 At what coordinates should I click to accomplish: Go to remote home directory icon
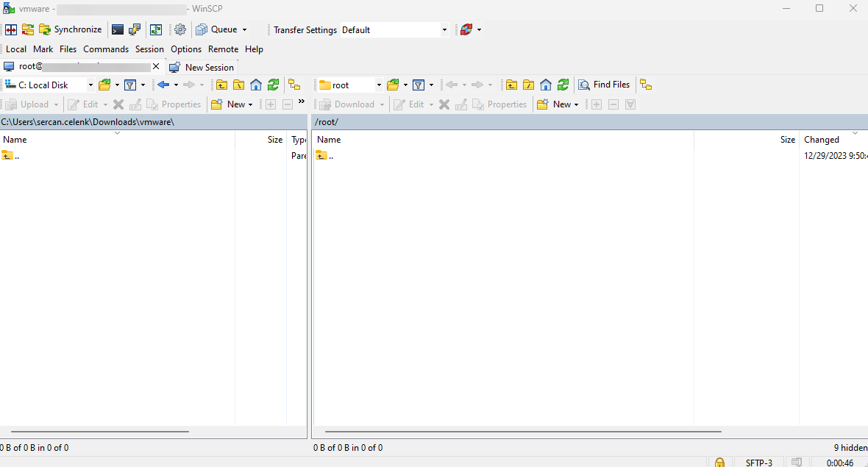(x=546, y=85)
